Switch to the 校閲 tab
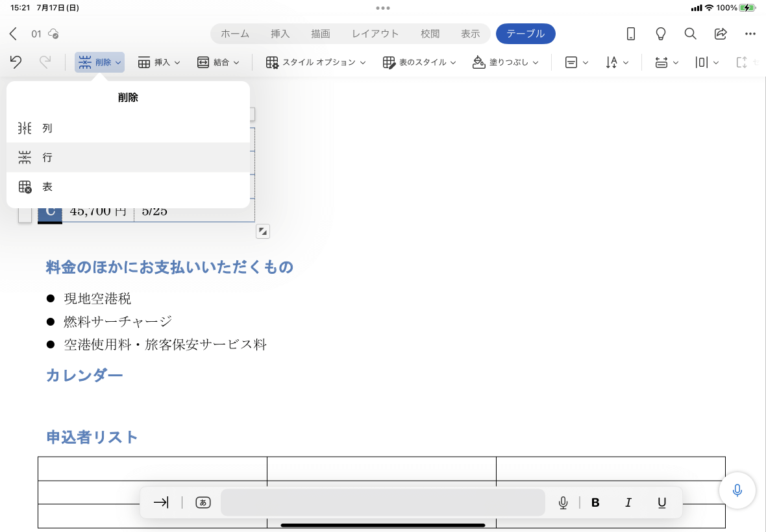 430,34
